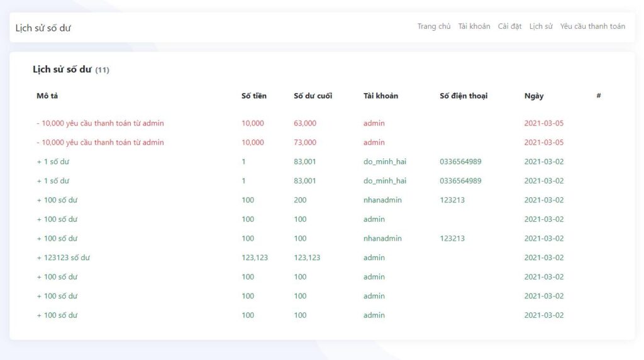644x360 pixels.
Task: Click the # column header
Action: (x=599, y=96)
